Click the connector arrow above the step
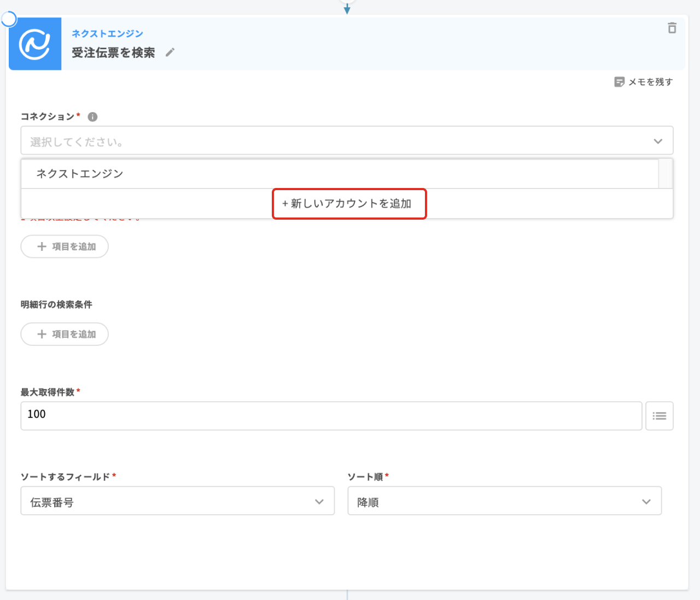This screenshot has height=600, width=700. 347,8
